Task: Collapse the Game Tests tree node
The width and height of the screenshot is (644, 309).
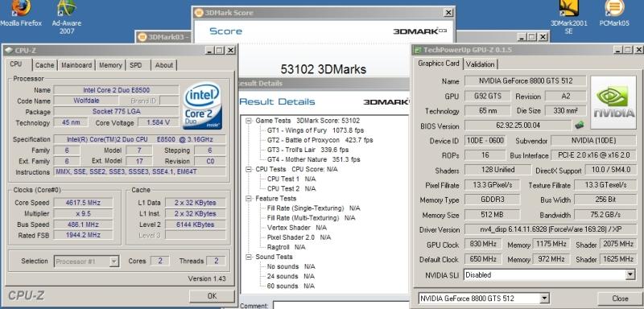Action: point(248,121)
